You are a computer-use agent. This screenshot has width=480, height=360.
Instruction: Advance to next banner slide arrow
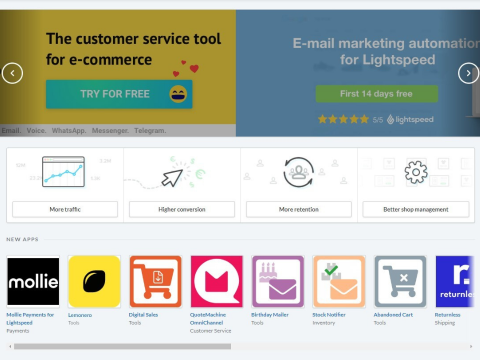468,73
